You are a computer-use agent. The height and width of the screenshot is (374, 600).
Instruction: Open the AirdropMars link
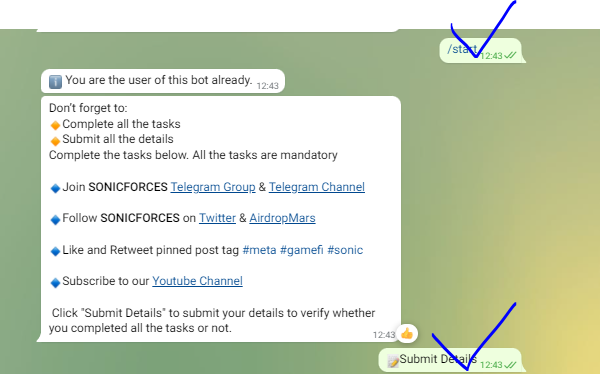tap(282, 218)
